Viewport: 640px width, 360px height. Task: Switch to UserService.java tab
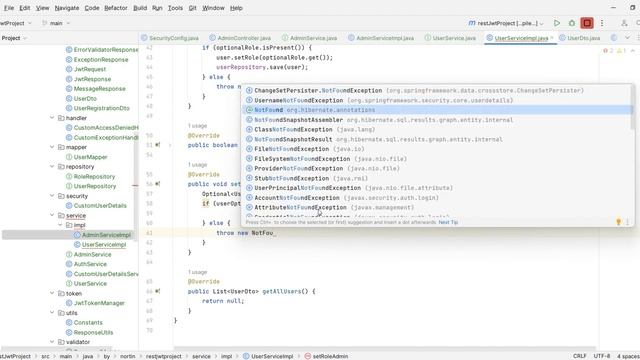pyautogui.click(x=450, y=38)
